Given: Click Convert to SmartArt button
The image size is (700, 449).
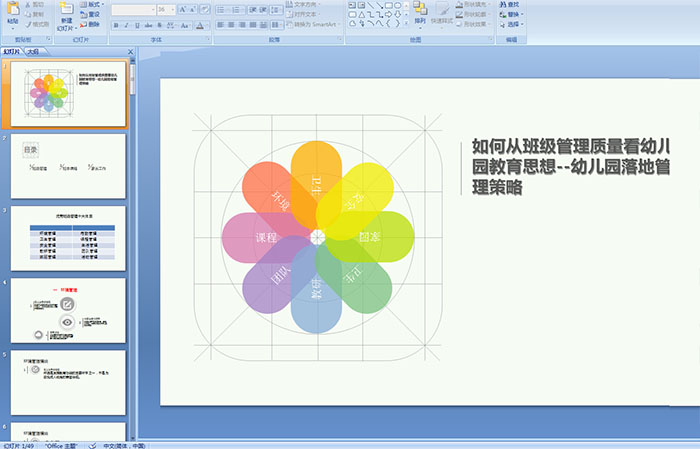Looking at the screenshot, I should coord(314,25).
